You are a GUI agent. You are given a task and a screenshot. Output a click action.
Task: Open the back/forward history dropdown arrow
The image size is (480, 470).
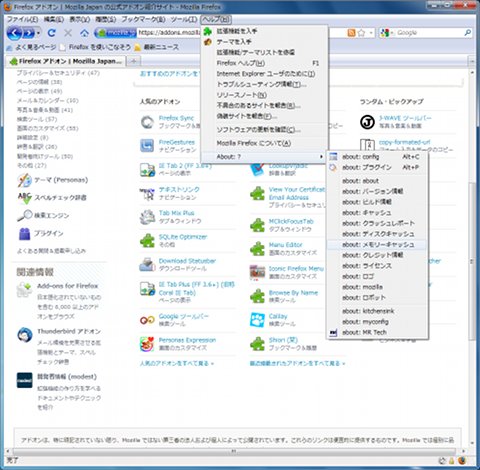[x=39, y=33]
